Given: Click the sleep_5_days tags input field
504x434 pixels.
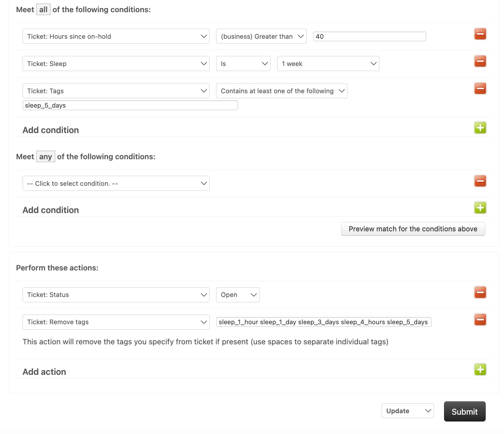Looking at the screenshot, I should click(x=130, y=105).
